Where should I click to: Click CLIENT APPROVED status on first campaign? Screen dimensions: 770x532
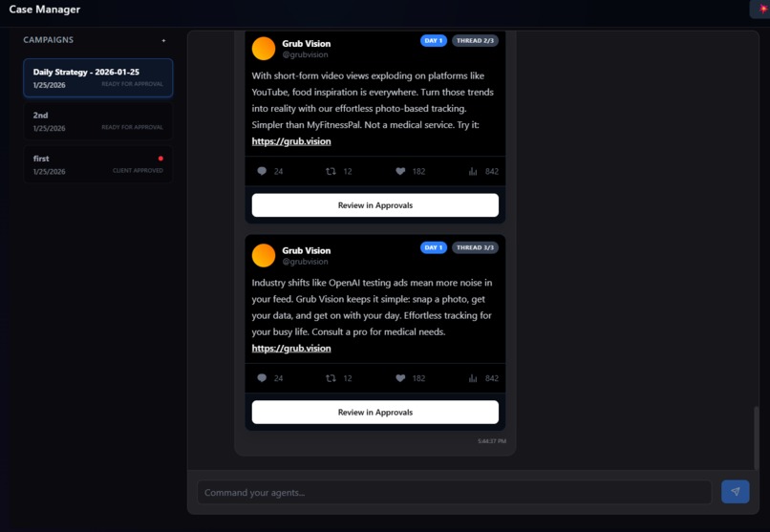click(x=138, y=170)
